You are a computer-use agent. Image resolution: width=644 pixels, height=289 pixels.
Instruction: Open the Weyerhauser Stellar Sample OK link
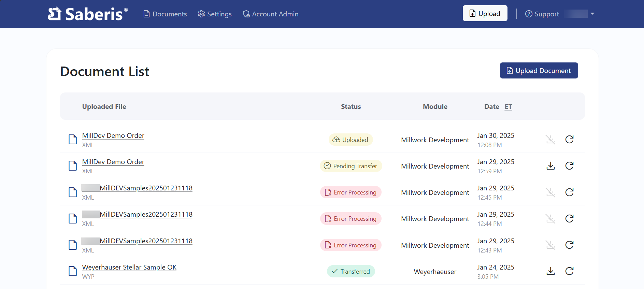pos(129,268)
